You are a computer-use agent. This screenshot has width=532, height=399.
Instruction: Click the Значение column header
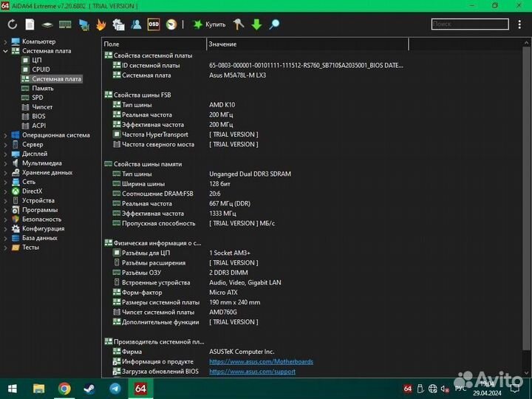tap(307, 44)
